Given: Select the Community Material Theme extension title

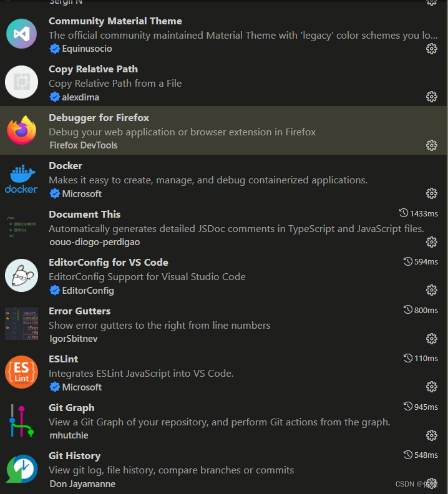Looking at the screenshot, I should pos(115,21).
